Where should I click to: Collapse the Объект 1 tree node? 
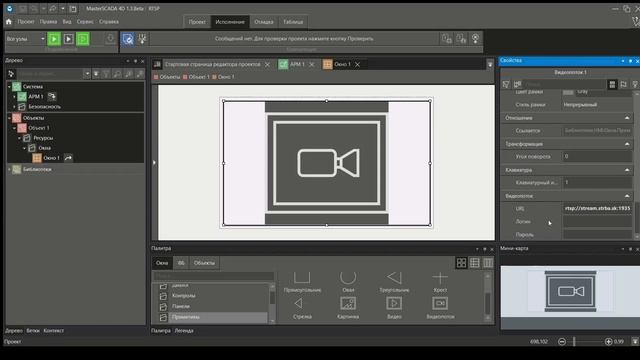14,128
